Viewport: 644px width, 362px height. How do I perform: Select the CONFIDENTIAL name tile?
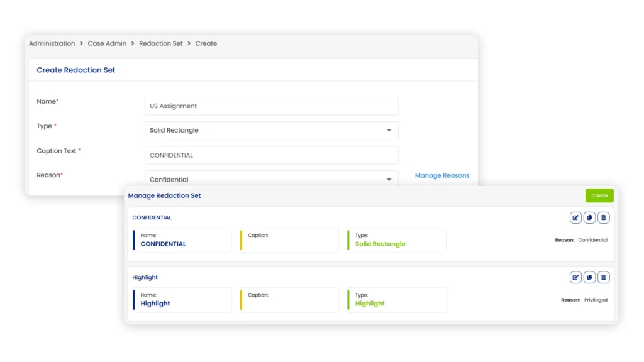[x=181, y=239]
